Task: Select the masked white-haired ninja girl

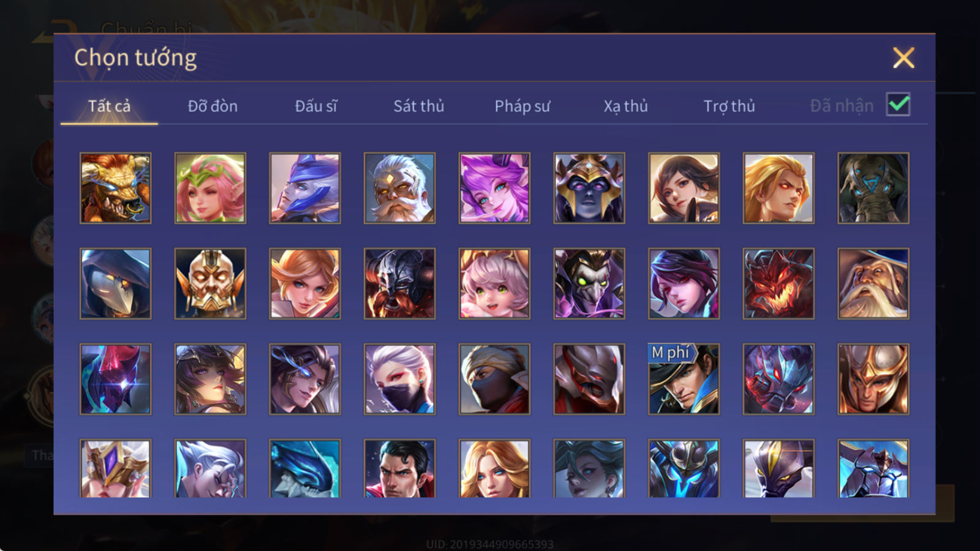Action: click(x=399, y=379)
